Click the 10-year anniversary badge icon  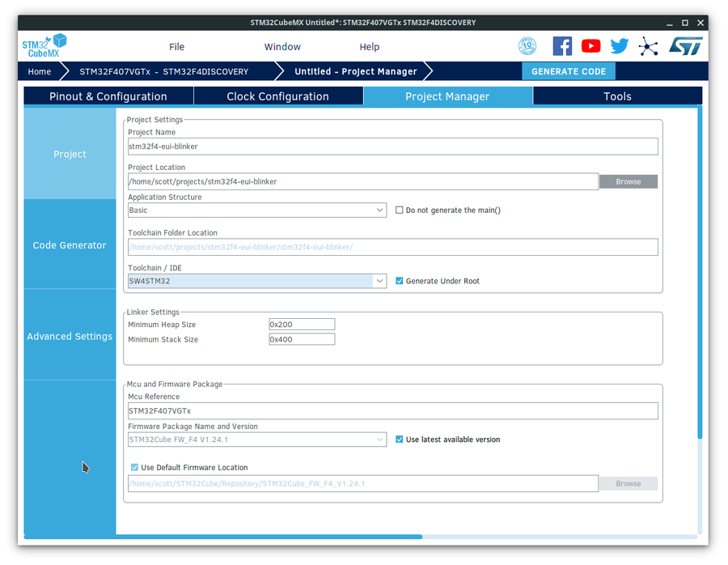(x=527, y=45)
